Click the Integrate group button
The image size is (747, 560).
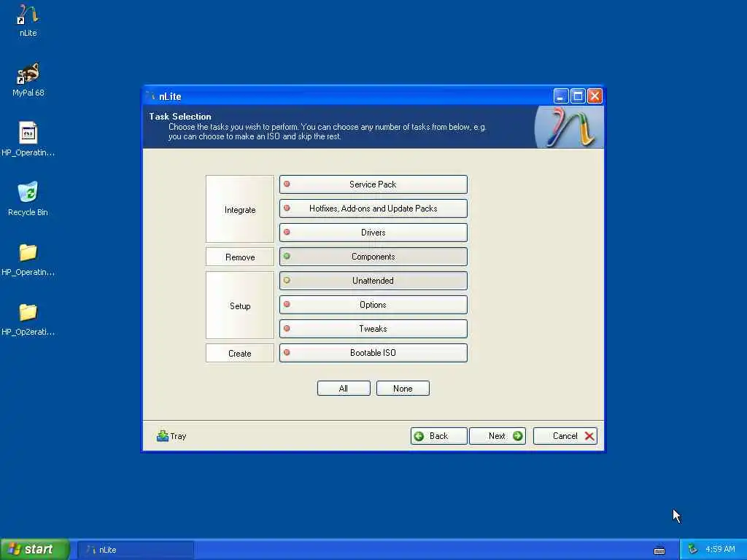tap(240, 209)
